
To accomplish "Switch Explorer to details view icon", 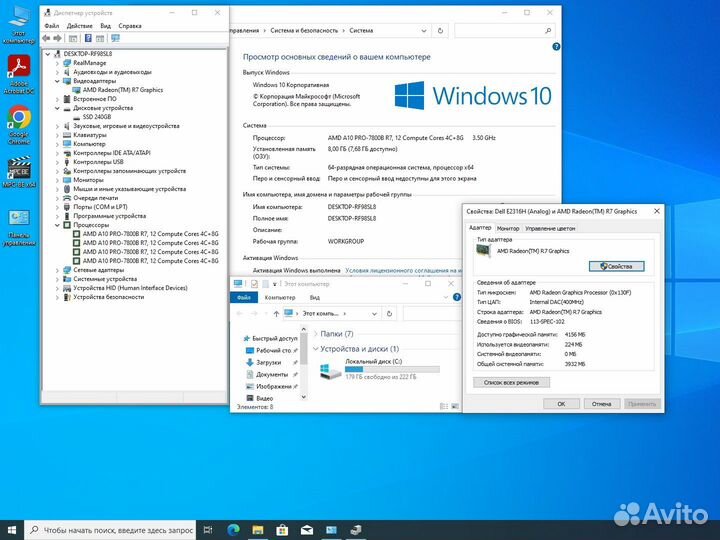I will (444, 406).
